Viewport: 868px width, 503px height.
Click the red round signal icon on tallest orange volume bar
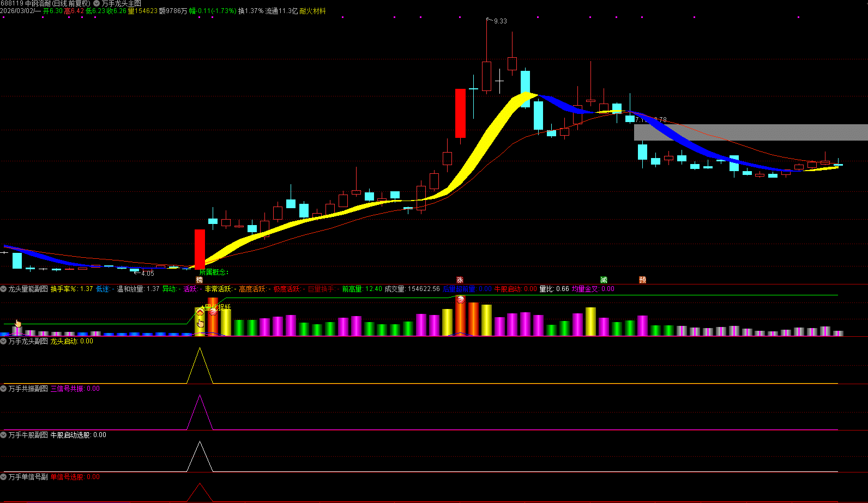point(460,300)
